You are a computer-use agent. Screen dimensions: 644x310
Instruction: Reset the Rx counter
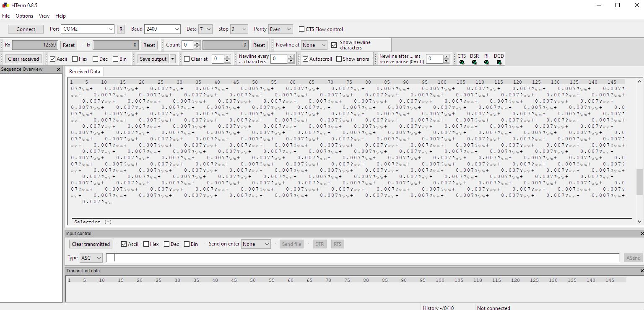click(69, 45)
